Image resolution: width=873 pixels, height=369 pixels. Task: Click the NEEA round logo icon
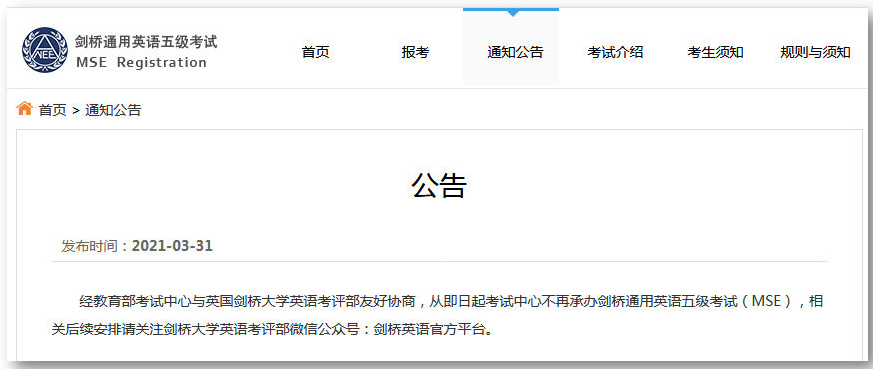coord(45,50)
